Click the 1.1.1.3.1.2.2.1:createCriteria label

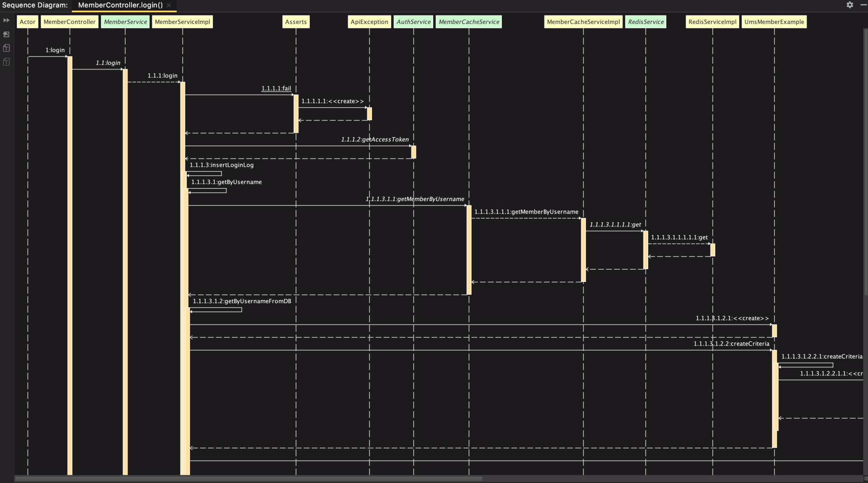click(x=822, y=356)
